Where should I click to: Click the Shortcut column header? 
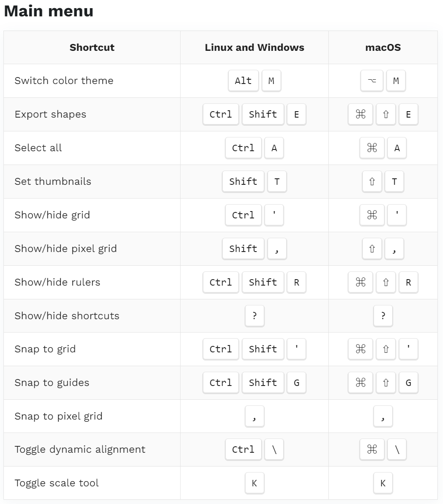[92, 47]
